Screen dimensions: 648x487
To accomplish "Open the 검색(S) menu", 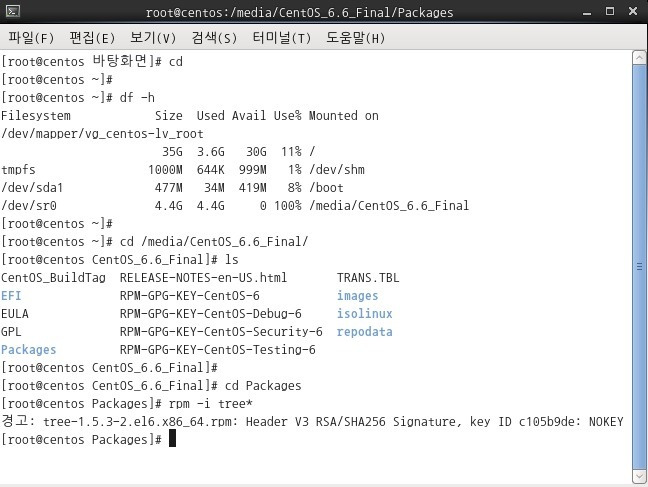I will [x=214, y=38].
